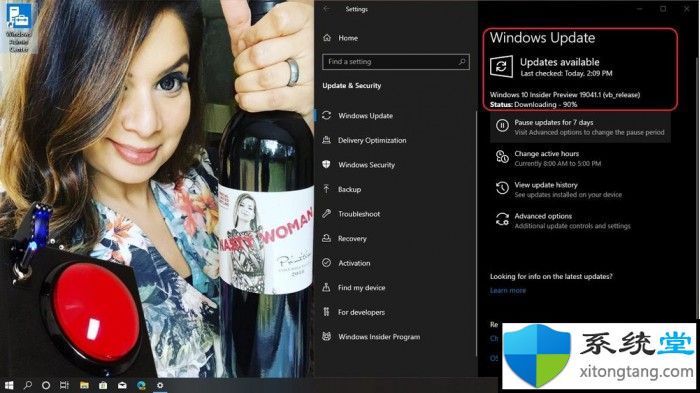The height and width of the screenshot is (393, 700).
Task: Click the For developers icon
Action: tap(327, 312)
